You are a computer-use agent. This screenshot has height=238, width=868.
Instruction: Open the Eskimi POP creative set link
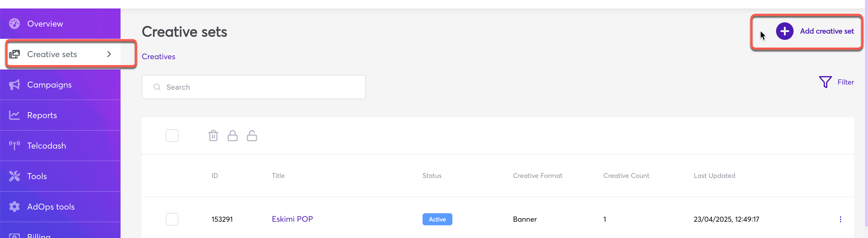pyautogui.click(x=292, y=219)
